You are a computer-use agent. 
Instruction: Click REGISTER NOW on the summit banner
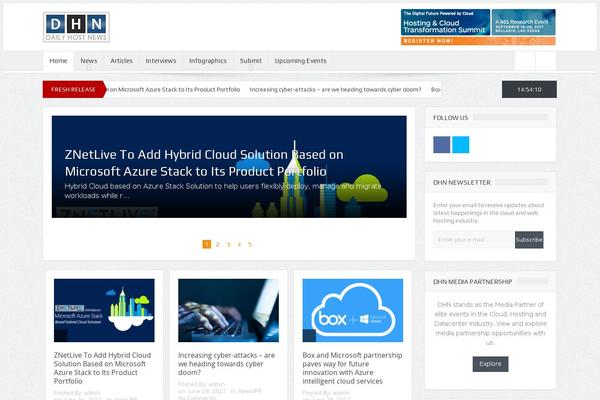click(x=478, y=41)
